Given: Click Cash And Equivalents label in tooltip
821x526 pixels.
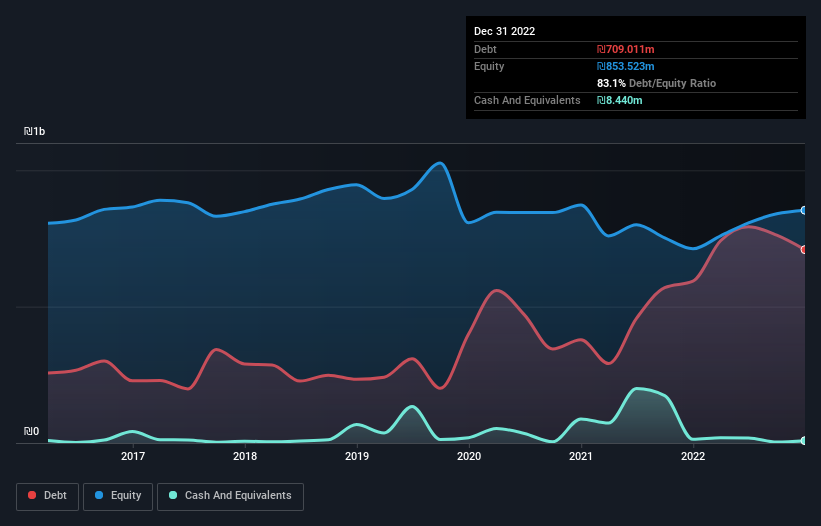Looking at the screenshot, I should pos(527,100).
